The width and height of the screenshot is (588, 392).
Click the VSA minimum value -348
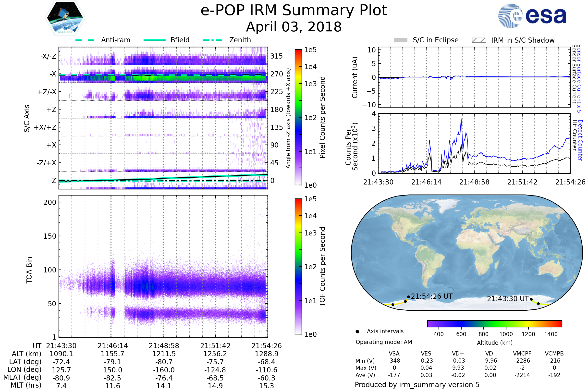394,361
